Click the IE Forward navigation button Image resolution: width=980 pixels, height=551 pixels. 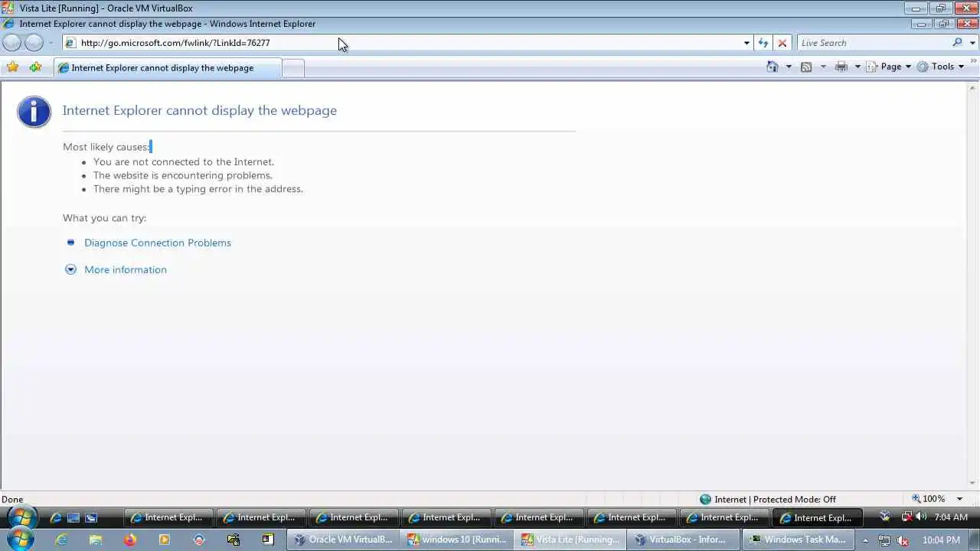[x=34, y=43]
